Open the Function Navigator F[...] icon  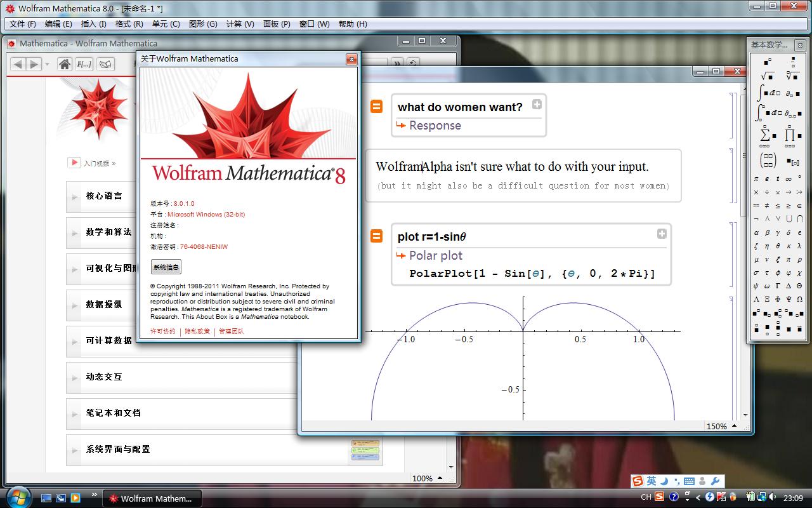tap(84, 64)
